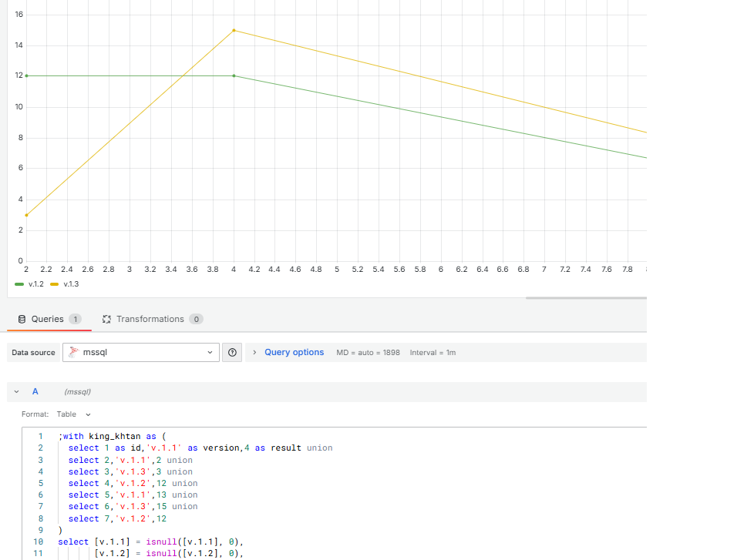Click the green v.1.2 starting point at x=2

pos(26,76)
